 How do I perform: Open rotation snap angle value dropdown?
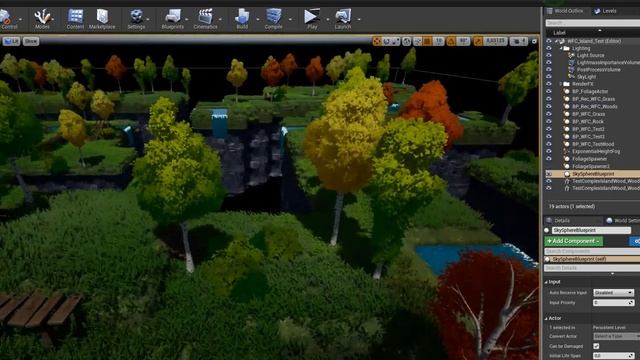pos(463,41)
